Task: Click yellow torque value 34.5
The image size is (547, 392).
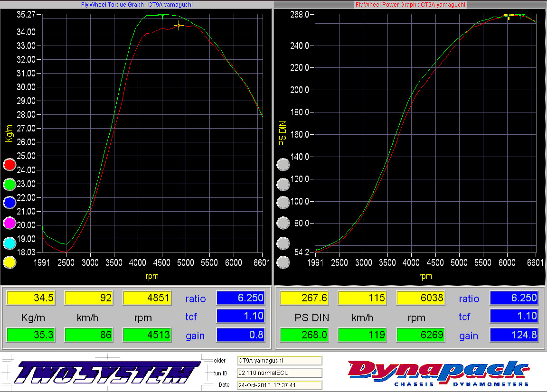Action: point(31,298)
